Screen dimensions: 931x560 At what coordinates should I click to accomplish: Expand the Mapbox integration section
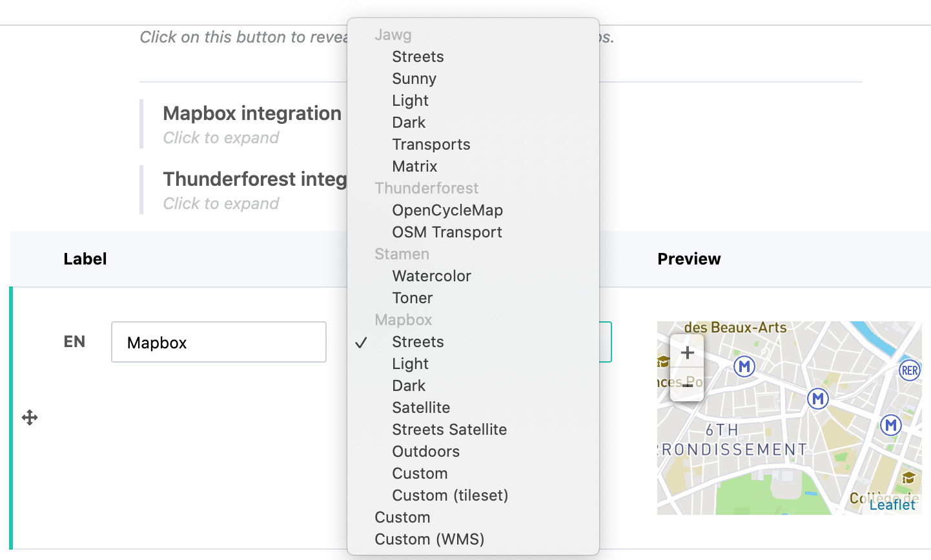[x=252, y=114]
